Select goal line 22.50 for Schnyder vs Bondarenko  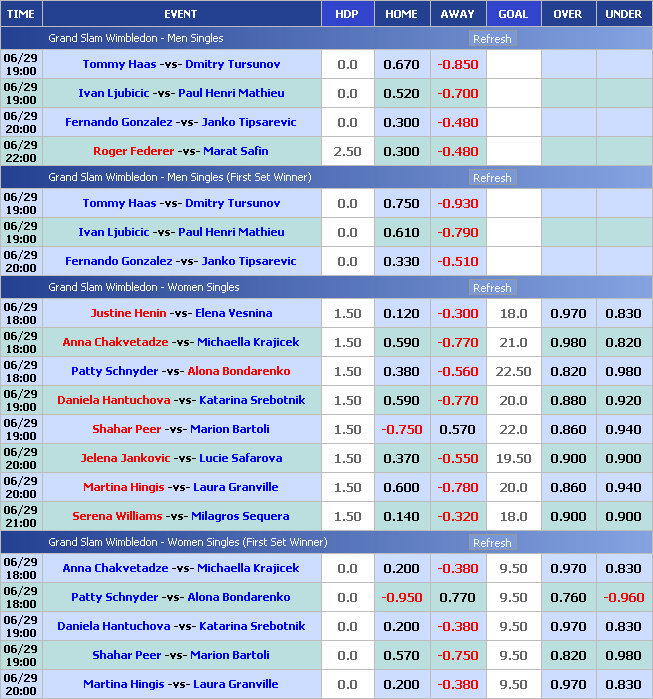pyautogui.click(x=513, y=371)
